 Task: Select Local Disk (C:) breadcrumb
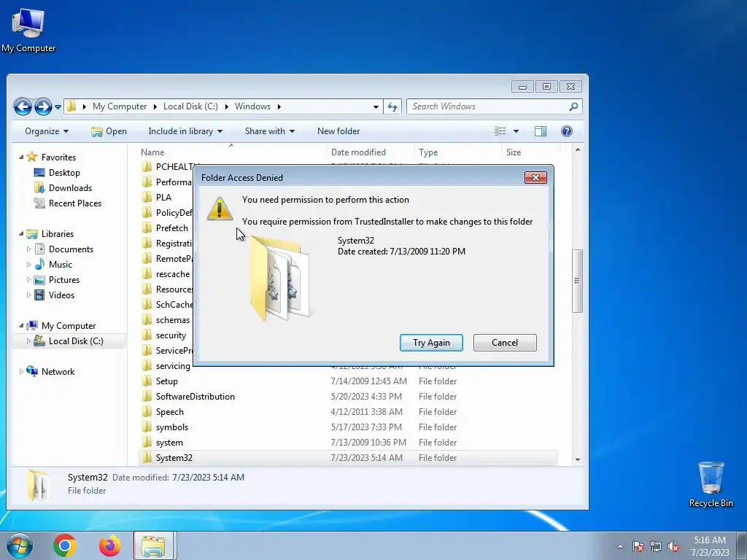[190, 106]
